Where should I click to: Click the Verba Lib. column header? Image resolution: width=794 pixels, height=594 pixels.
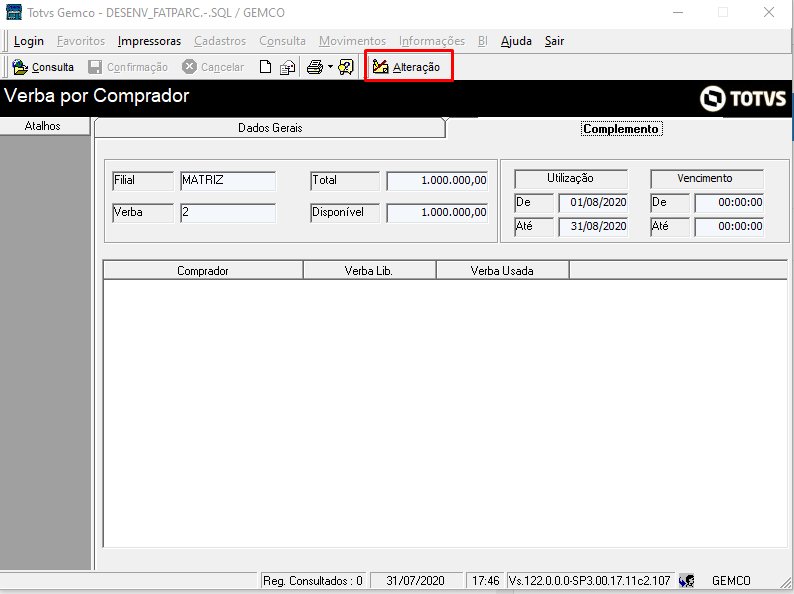pos(369,270)
